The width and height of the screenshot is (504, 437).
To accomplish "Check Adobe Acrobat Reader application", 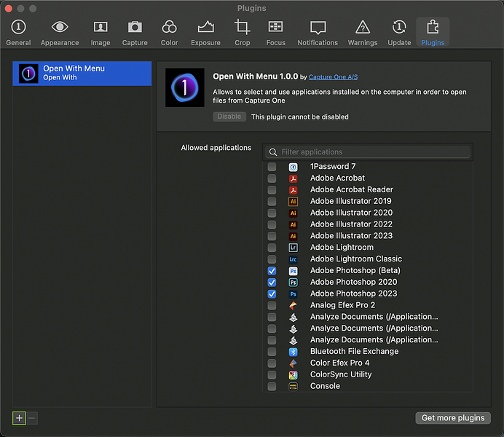I will [x=272, y=190].
